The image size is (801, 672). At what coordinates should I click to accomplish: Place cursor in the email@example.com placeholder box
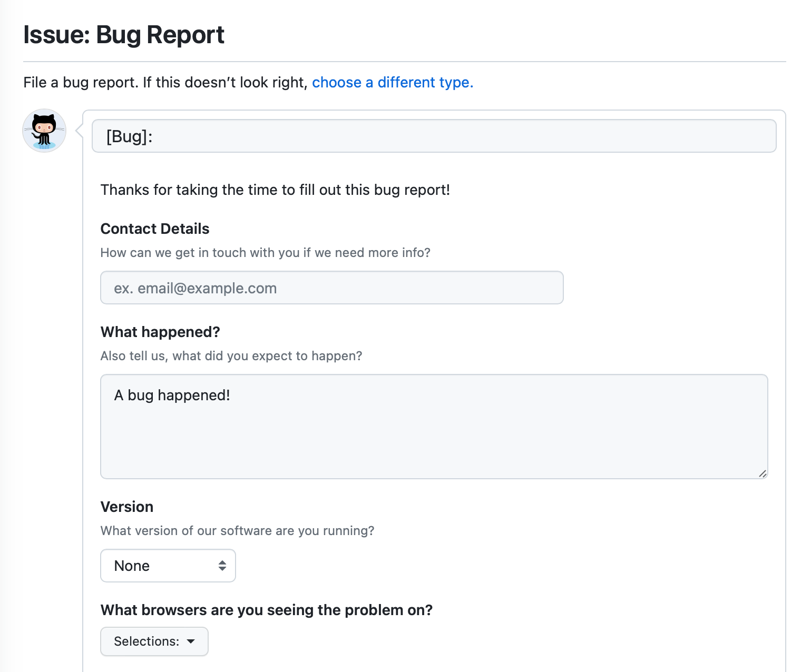point(331,288)
